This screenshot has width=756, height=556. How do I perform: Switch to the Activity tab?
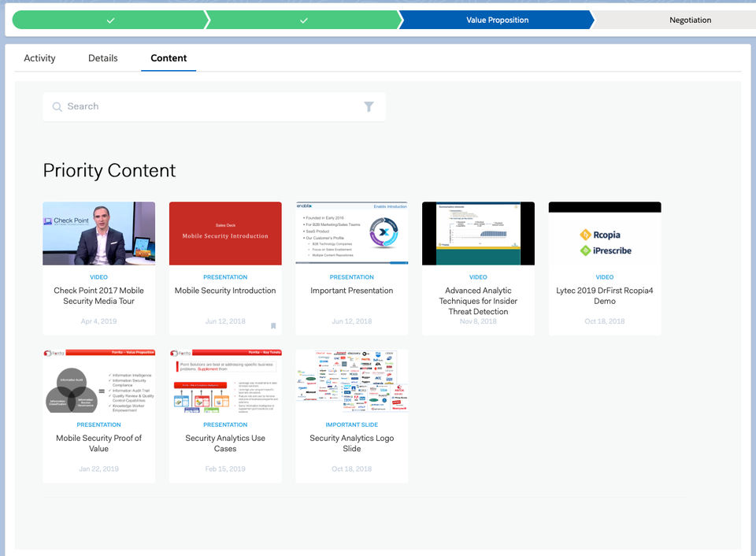pyautogui.click(x=39, y=57)
